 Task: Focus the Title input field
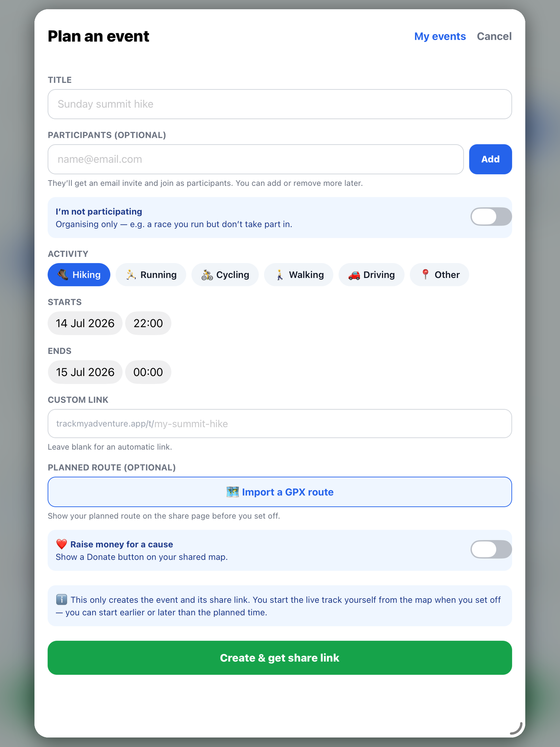pos(279,104)
